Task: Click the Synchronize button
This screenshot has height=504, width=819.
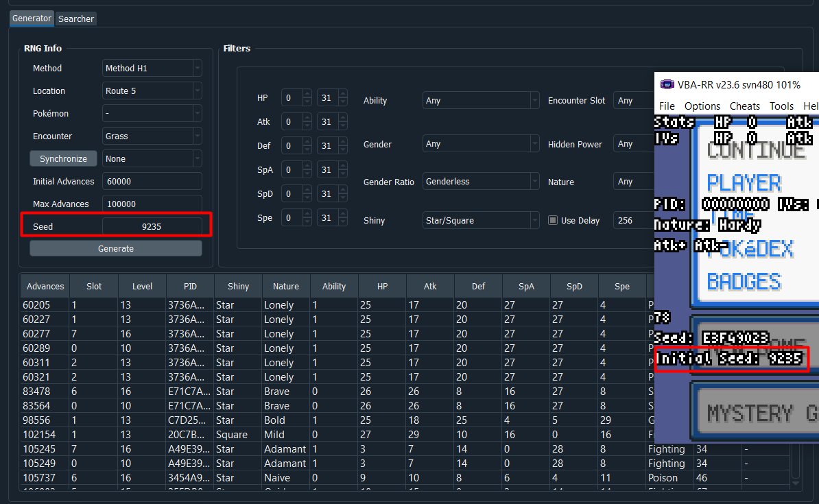Action: (63, 159)
